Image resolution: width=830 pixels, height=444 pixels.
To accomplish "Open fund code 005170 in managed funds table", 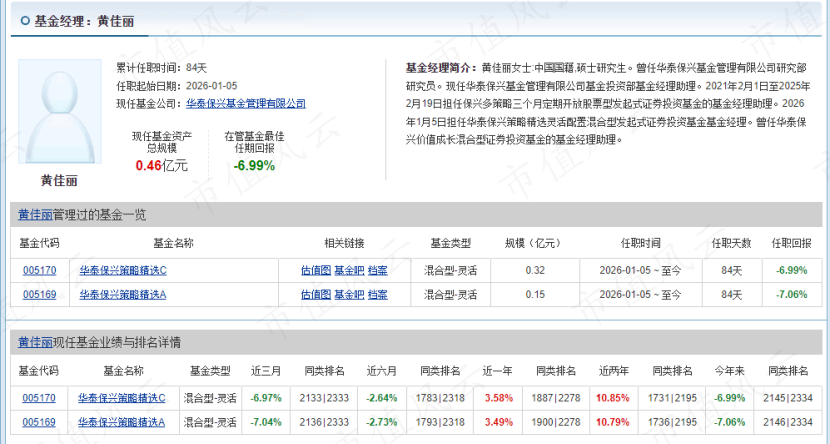I will point(39,270).
